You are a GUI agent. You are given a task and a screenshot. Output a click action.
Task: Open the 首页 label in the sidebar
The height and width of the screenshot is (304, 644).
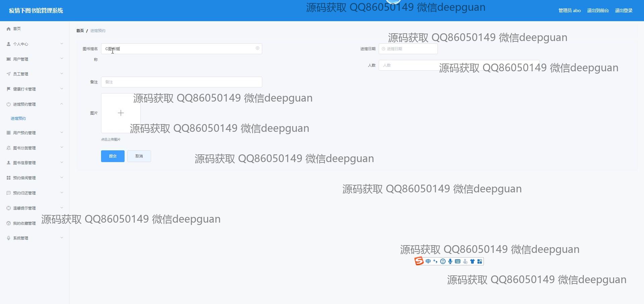coord(17,29)
